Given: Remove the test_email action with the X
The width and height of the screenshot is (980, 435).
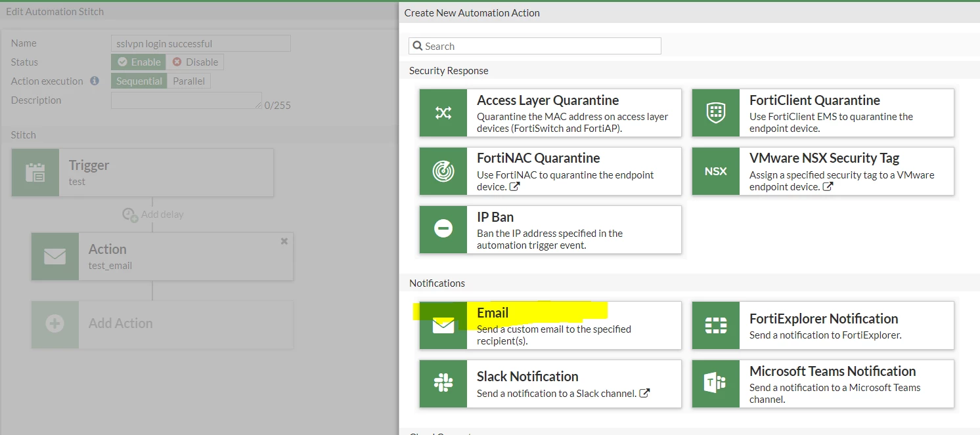Looking at the screenshot, I should click(284, 241).
